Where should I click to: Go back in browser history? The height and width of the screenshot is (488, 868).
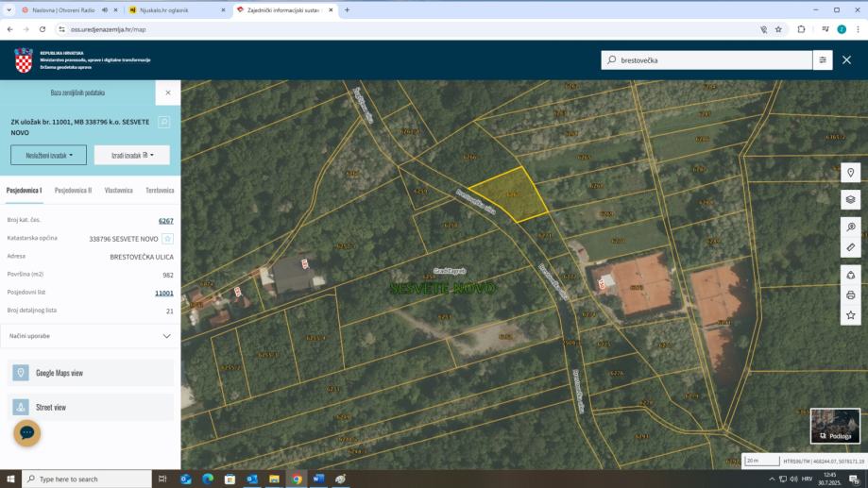10,29
